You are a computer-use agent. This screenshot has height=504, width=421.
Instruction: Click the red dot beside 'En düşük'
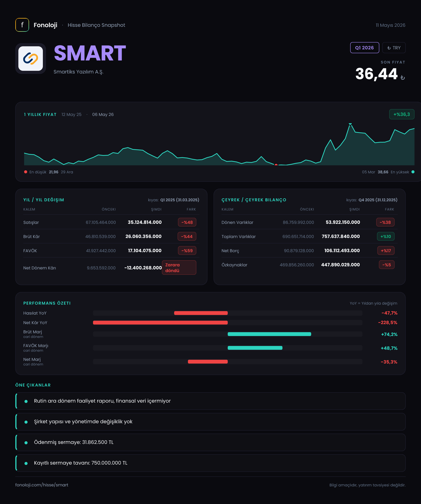pos(26,172)
